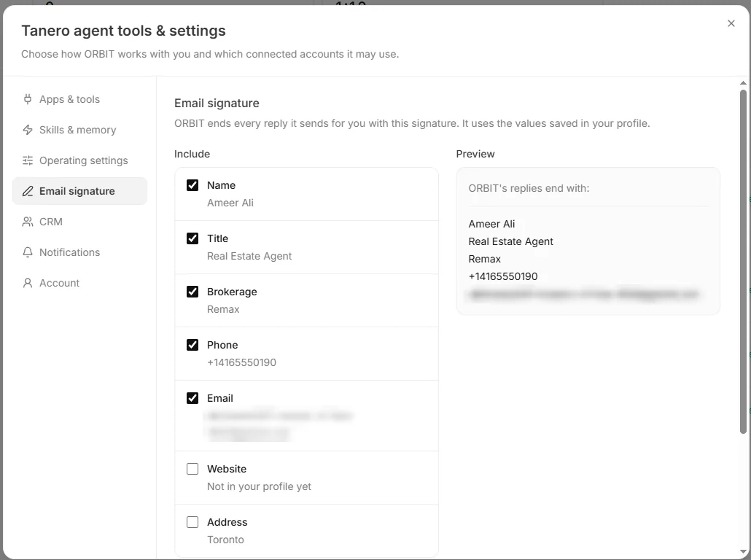
Task: Click 'Not in your profile yet' text
Action: click(259, 486)
